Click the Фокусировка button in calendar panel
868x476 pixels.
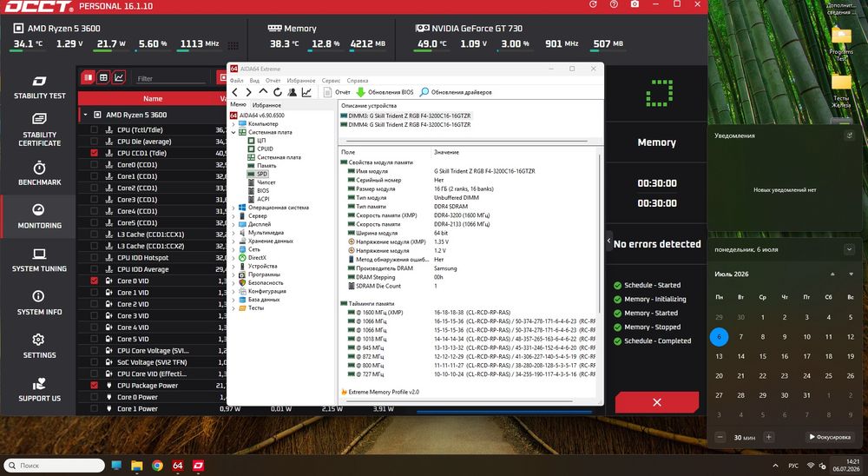830,437
